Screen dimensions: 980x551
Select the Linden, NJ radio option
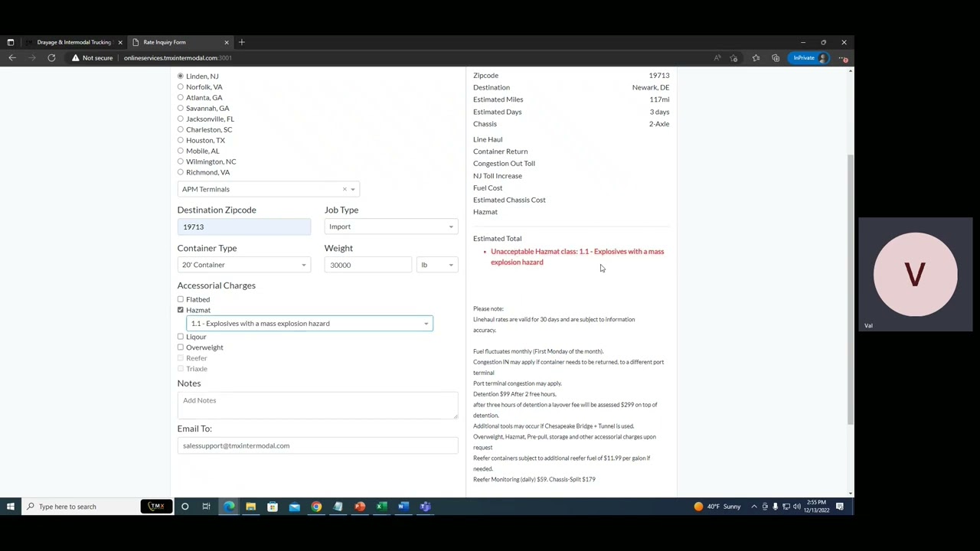click(181, 76)
